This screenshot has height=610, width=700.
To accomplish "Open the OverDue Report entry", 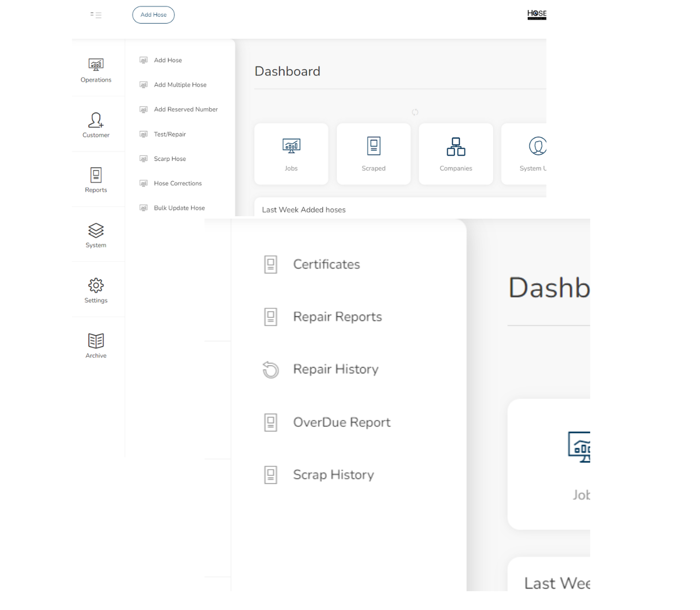I will coord(341,423).
